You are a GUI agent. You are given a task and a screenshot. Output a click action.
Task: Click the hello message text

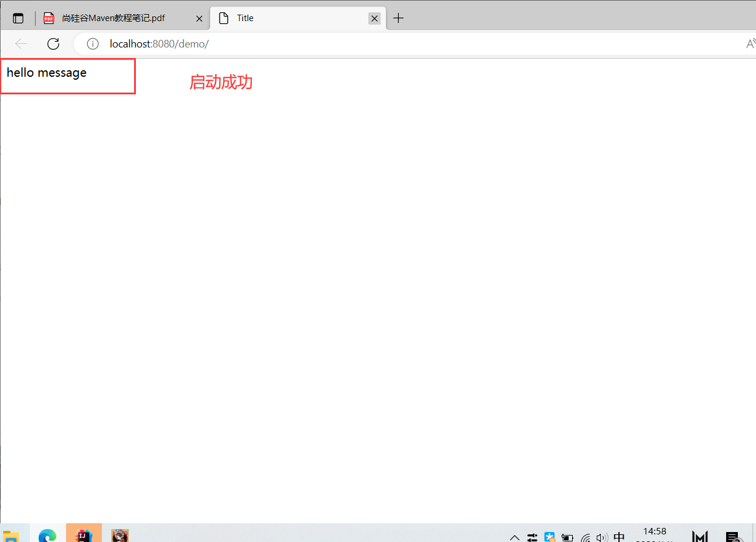[x=47, y=73]
